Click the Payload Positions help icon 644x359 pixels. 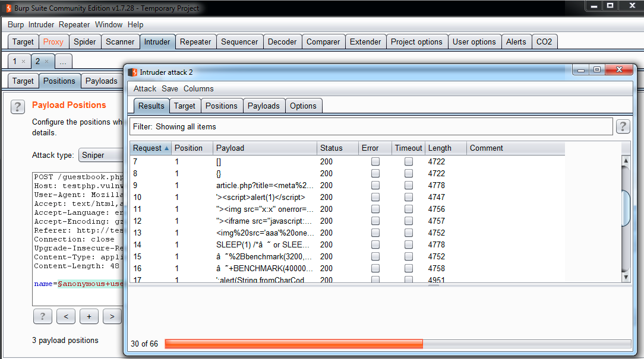coord(18,107)
